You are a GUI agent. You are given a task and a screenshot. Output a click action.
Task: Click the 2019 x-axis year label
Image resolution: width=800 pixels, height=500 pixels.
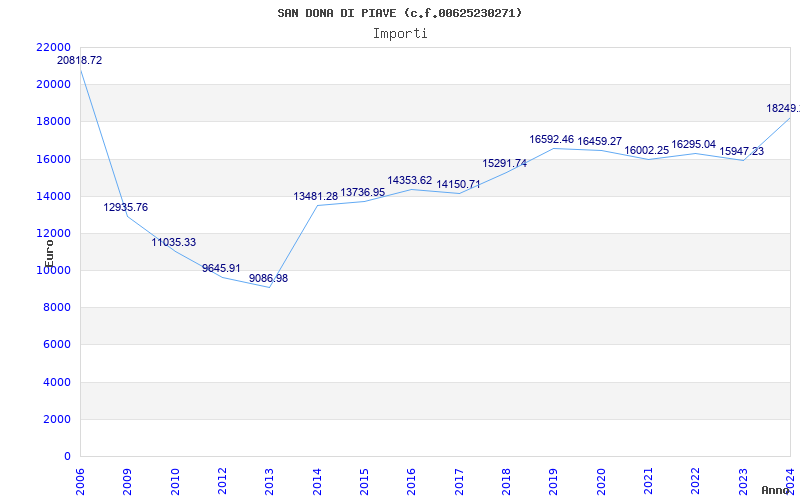(554, 481)
